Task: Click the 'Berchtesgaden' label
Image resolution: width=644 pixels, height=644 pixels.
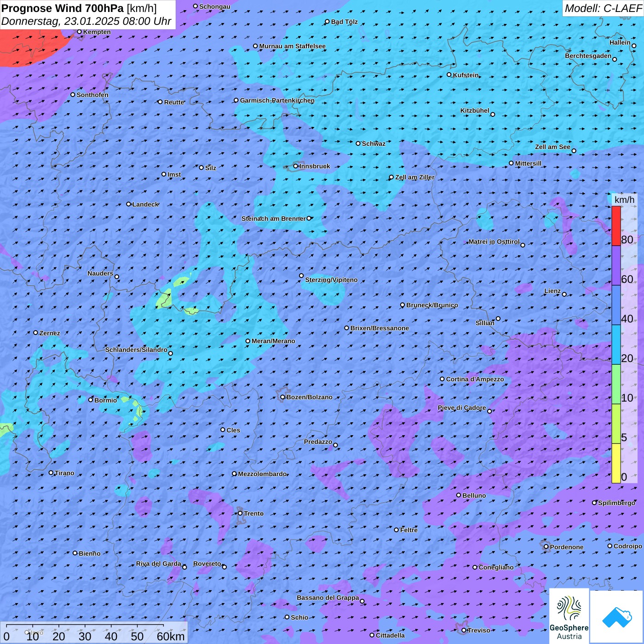Action: pos(588,56)
